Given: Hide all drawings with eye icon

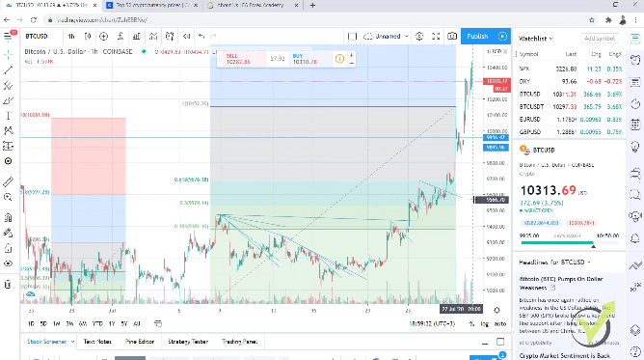Looking at the screenshot, I should 8,263.
